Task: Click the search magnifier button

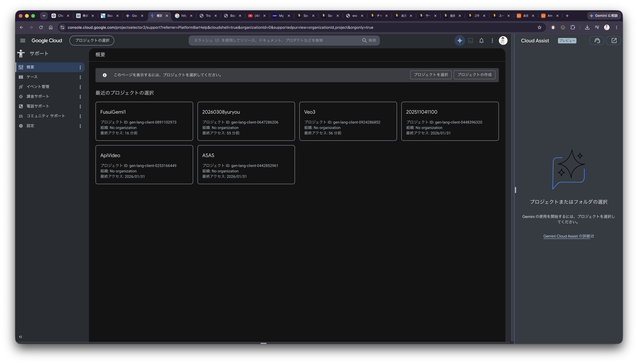Action: coord(369,41)
